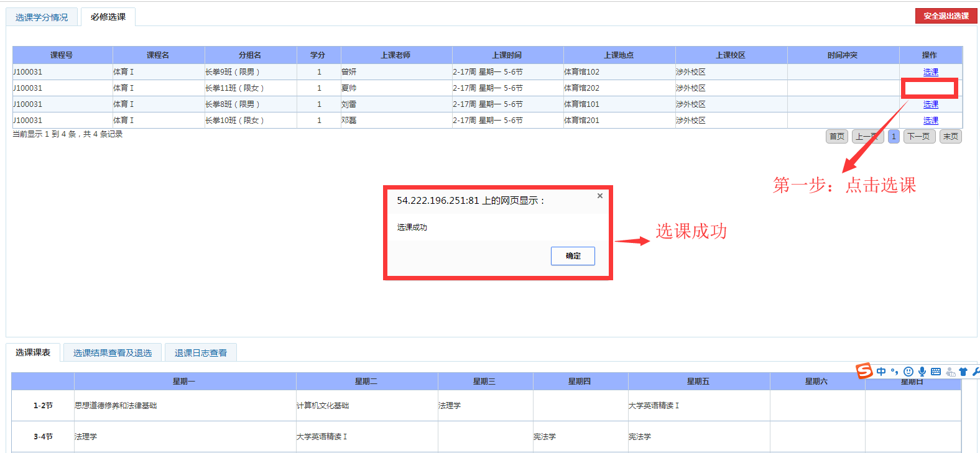This screenshot has width=980, height=453.
Task: Click the 星期三 timetable header
Action: point(484,382)
